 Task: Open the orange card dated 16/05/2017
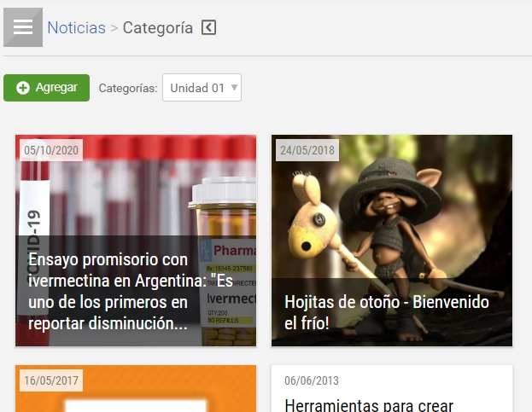136,388
